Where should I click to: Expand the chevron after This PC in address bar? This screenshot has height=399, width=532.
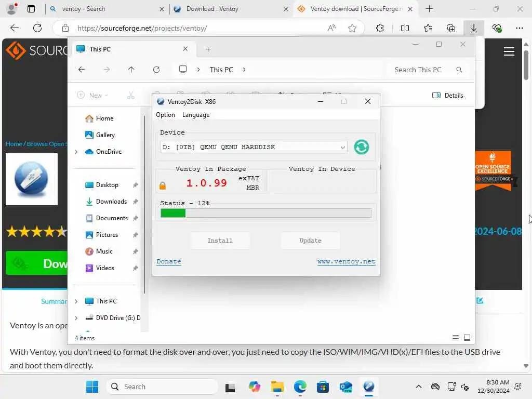[244, 70]
